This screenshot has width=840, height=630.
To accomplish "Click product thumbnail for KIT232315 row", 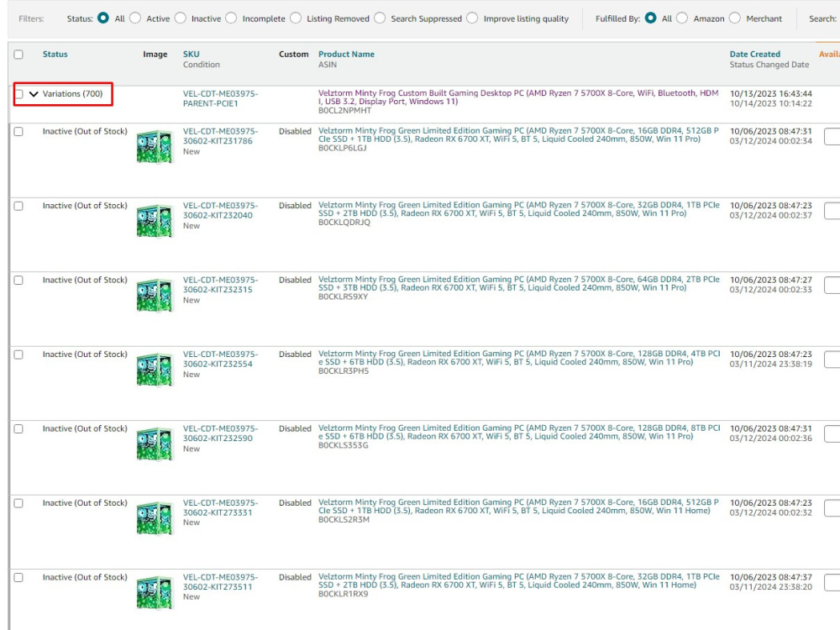I will [155, 295].
